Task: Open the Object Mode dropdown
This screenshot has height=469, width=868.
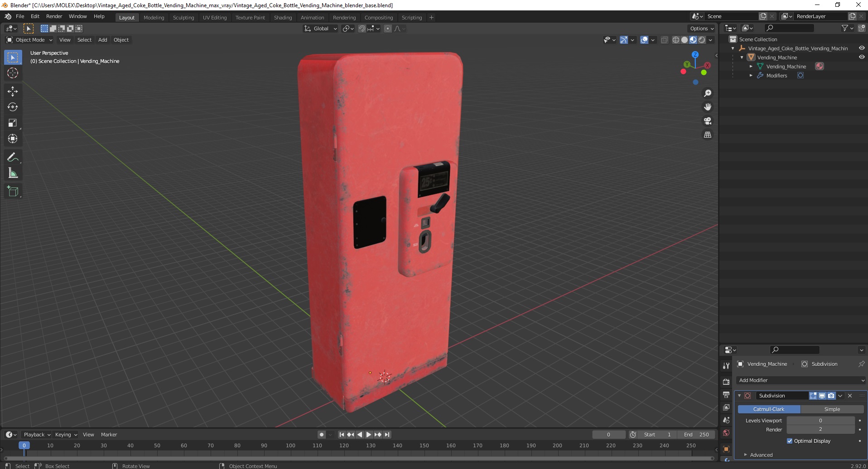Action: (x=29, y=40)
